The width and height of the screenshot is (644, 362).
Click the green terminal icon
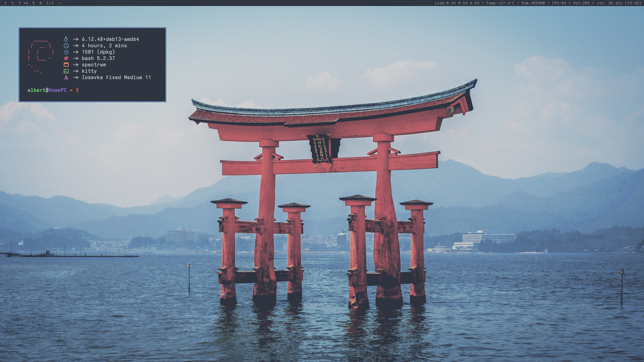coord(66,71)
